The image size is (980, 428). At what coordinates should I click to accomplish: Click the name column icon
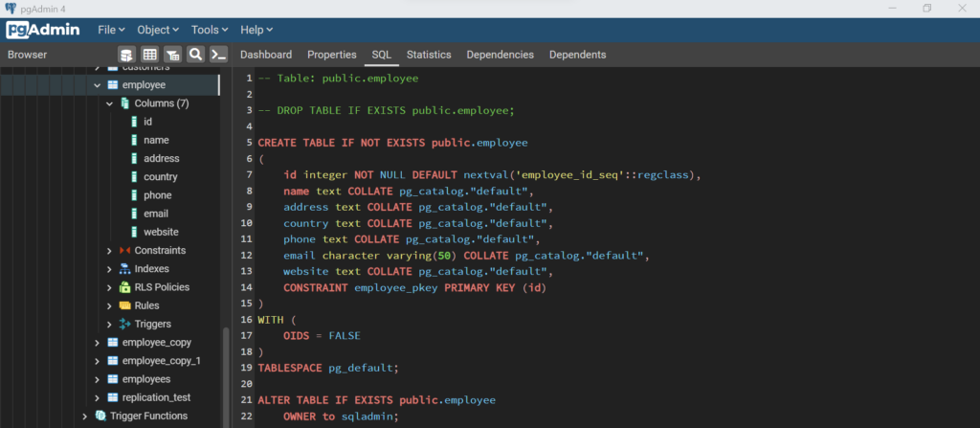[134, 140]
